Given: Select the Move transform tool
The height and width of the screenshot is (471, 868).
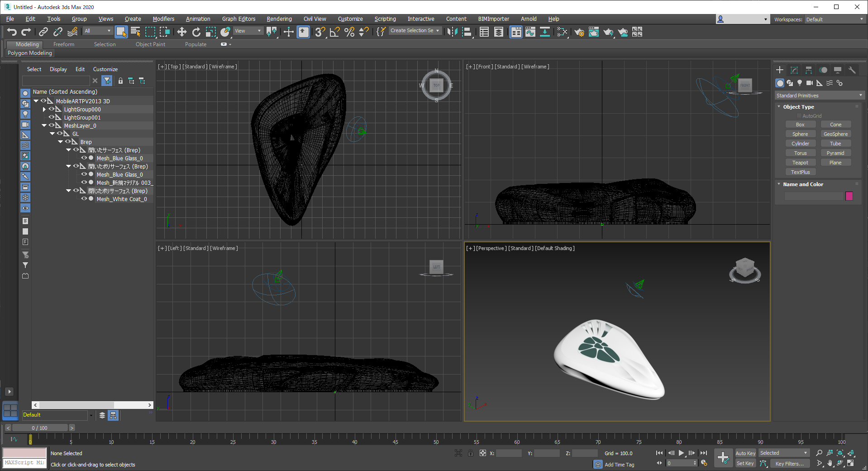Looking at the screenshot, I should [181, 32].
